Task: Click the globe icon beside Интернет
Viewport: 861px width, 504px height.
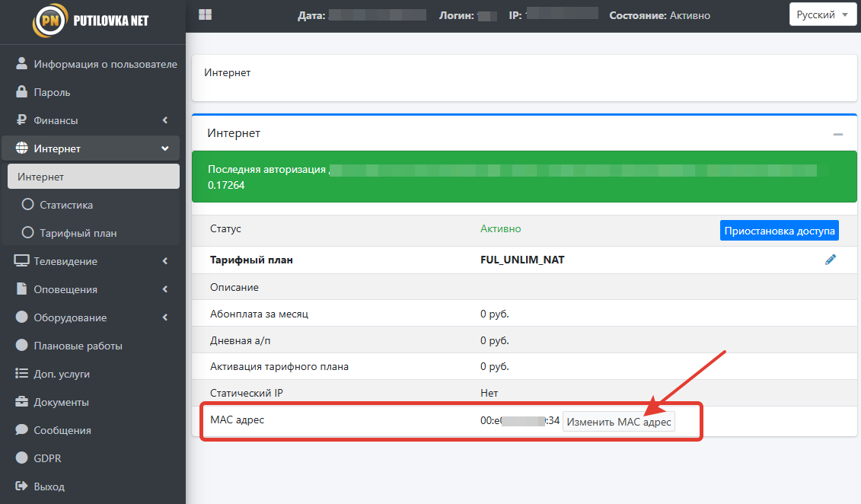Action: pos(21,148)
